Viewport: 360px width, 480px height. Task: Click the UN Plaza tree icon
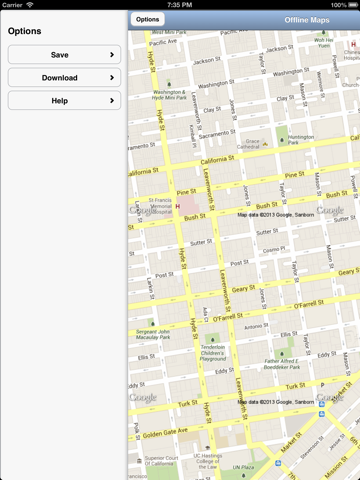pos(243,475)
